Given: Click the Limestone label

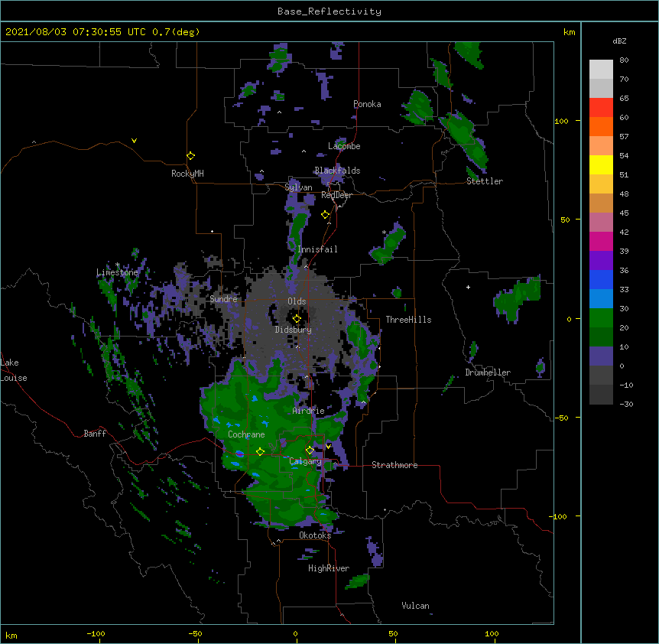Looking at the screenshot, I should click(117, 272).
